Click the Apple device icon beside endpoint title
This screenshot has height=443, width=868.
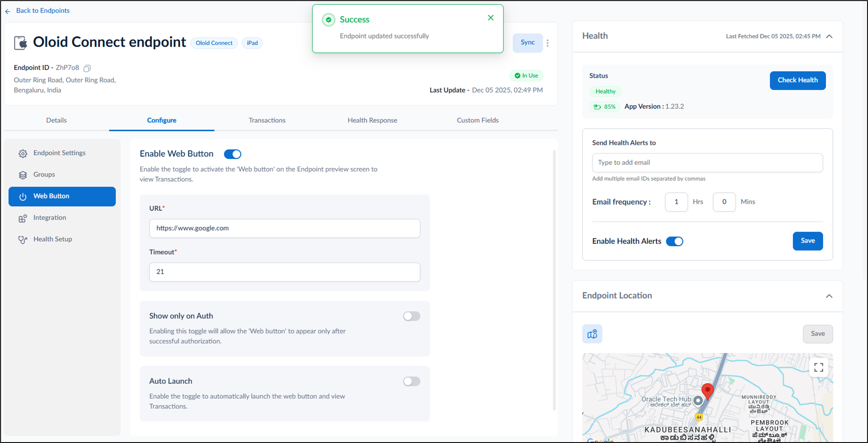(x=20, y=43)
